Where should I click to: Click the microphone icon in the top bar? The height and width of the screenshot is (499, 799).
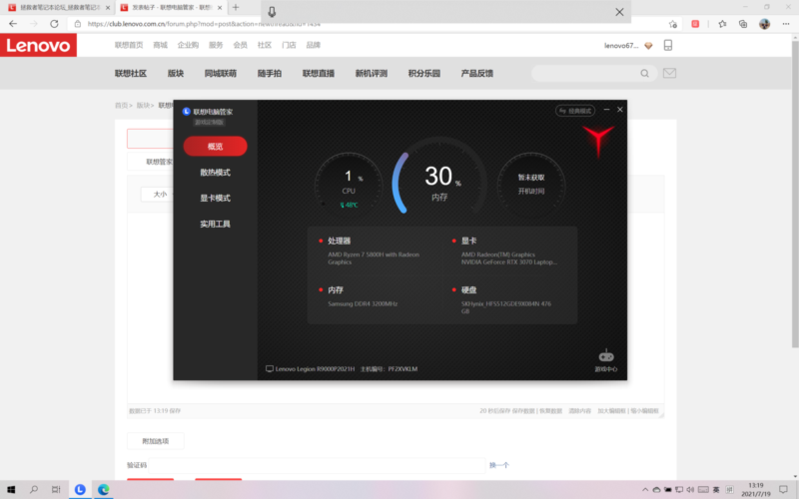click(272, 12)
